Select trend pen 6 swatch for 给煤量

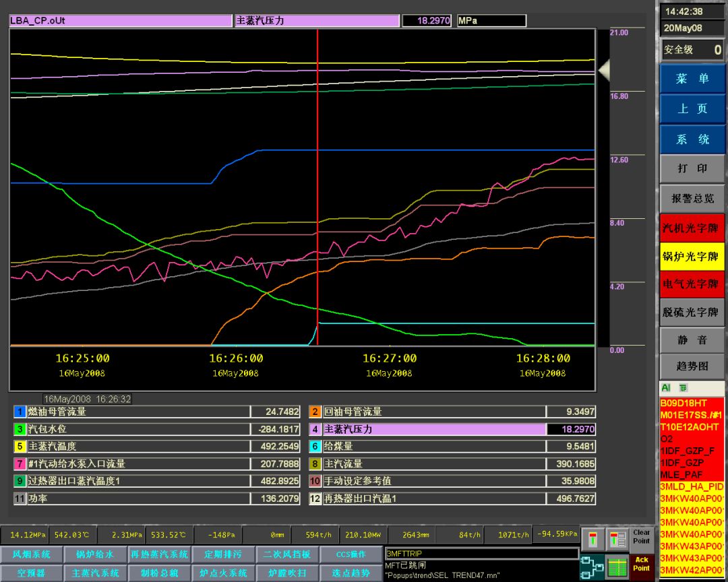click(315, 447)
